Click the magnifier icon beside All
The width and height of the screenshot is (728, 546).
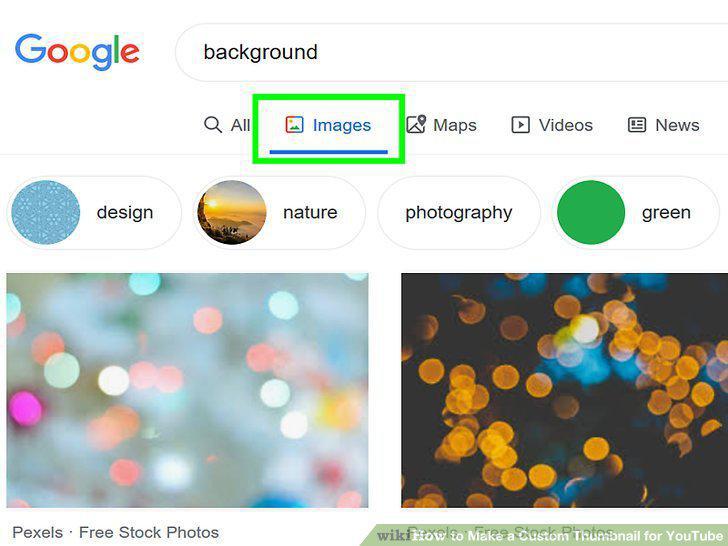click(213, 124)
